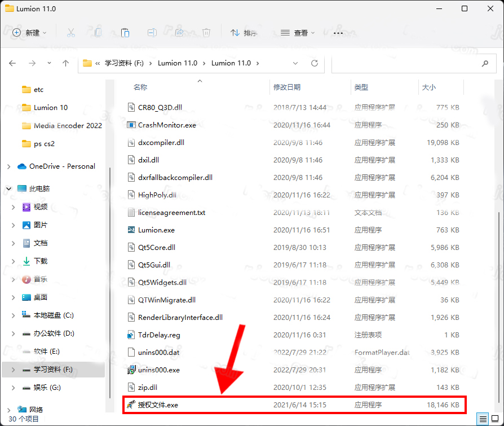Select the unins000.dat file icon
The width and height of the screenshot is (504, 426).
coord(131,352)
